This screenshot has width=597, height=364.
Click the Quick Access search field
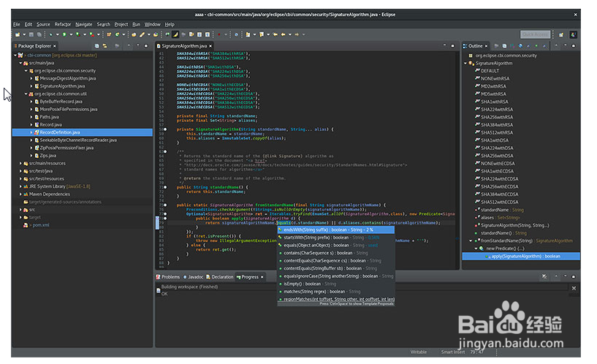click(535, 34)
